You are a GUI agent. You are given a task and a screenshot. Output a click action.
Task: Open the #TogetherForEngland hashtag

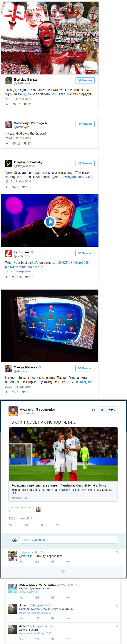pyautogui.click(x=62, y=177)
